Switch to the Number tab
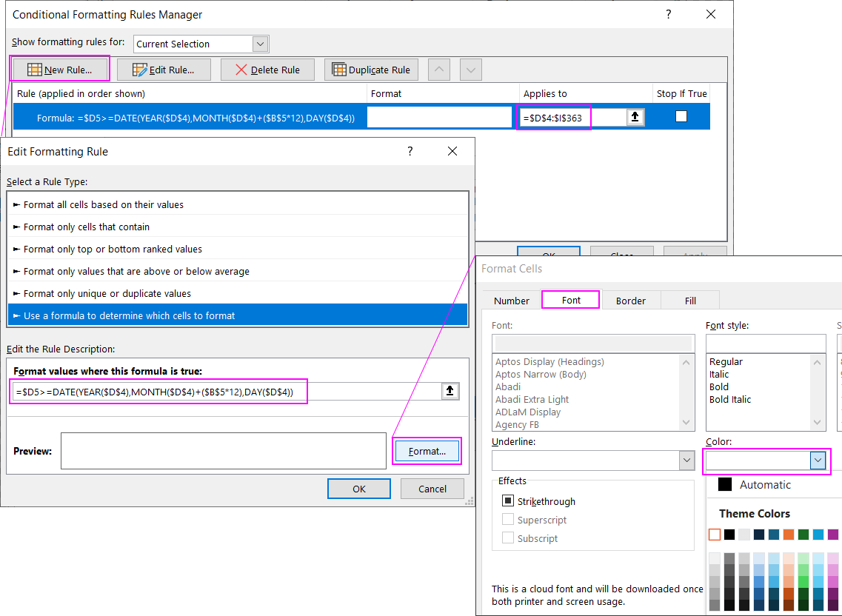842x616 pixels. point(510,301)
